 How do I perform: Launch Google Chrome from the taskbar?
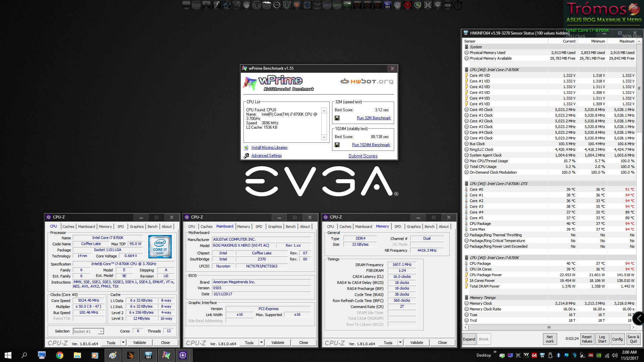[x=60, y=355]
